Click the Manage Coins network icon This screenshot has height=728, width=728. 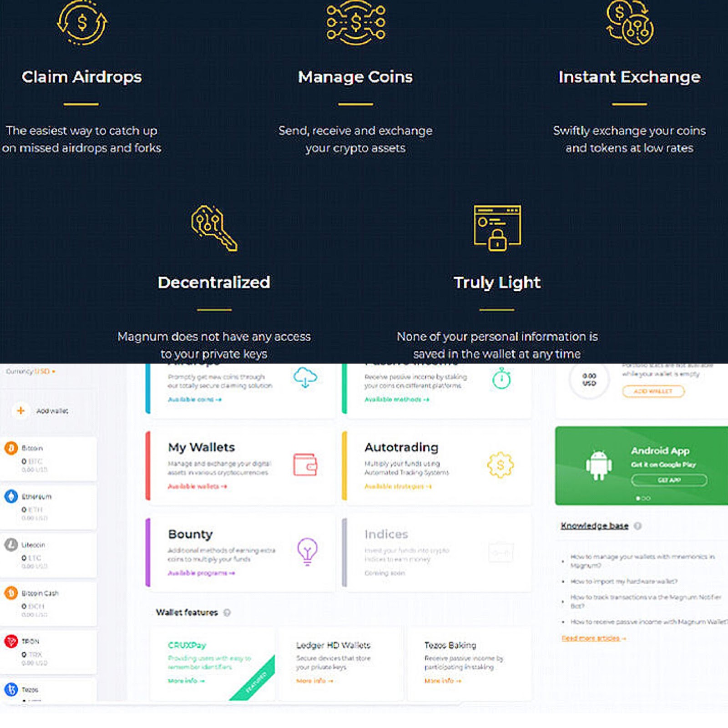356,23
